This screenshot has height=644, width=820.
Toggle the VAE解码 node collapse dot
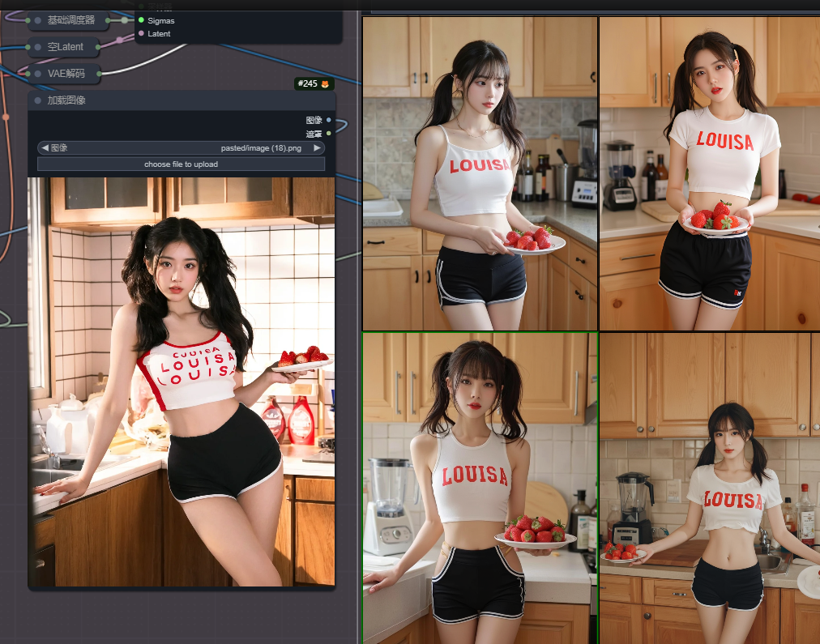[37, 74]
